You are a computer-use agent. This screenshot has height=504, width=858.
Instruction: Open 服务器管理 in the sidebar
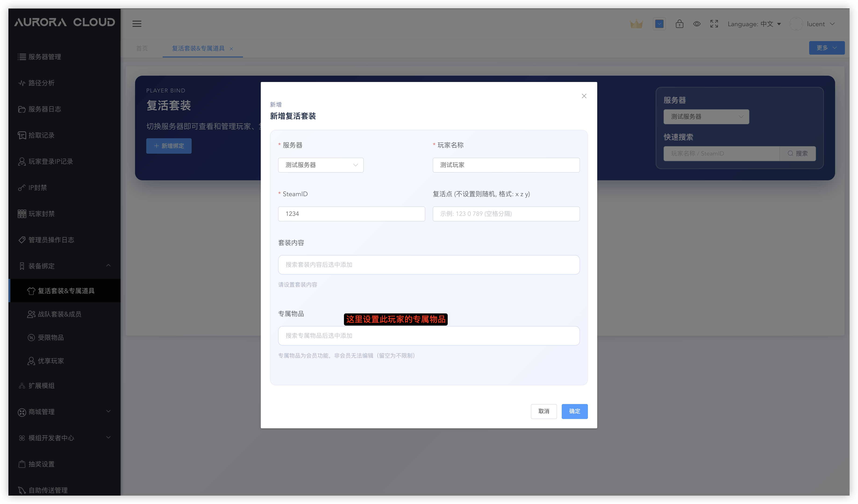[x=45, y=57]
